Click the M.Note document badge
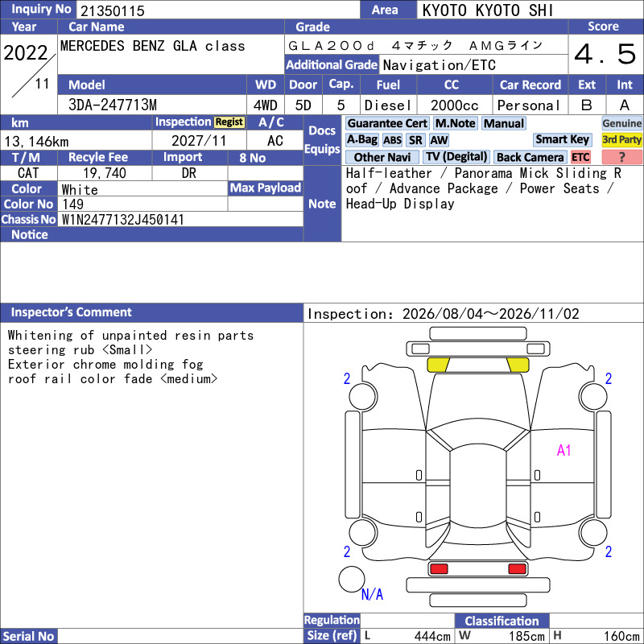Viewport: 644px width, 644px height. (x=456, y=123)
